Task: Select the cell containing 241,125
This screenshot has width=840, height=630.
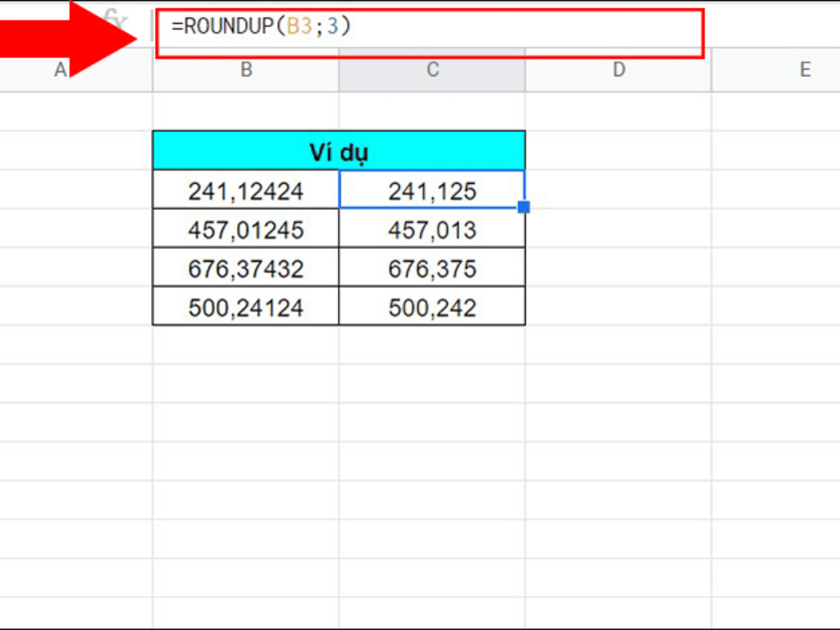Action: click(x=431, y=190)
